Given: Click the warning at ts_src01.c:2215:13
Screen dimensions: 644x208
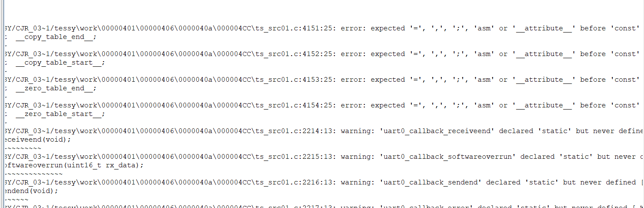Looking at the screenshot, I should 324,157.
